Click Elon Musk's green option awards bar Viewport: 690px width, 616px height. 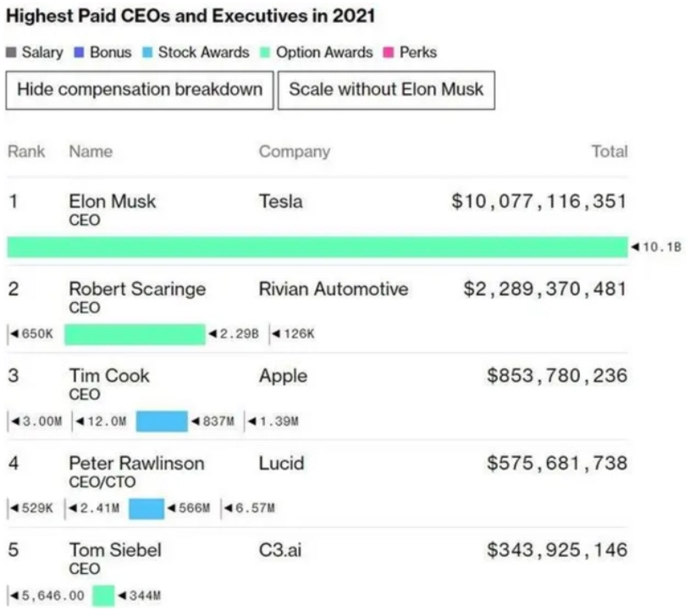pyautogui.click(x=317, y=247)
